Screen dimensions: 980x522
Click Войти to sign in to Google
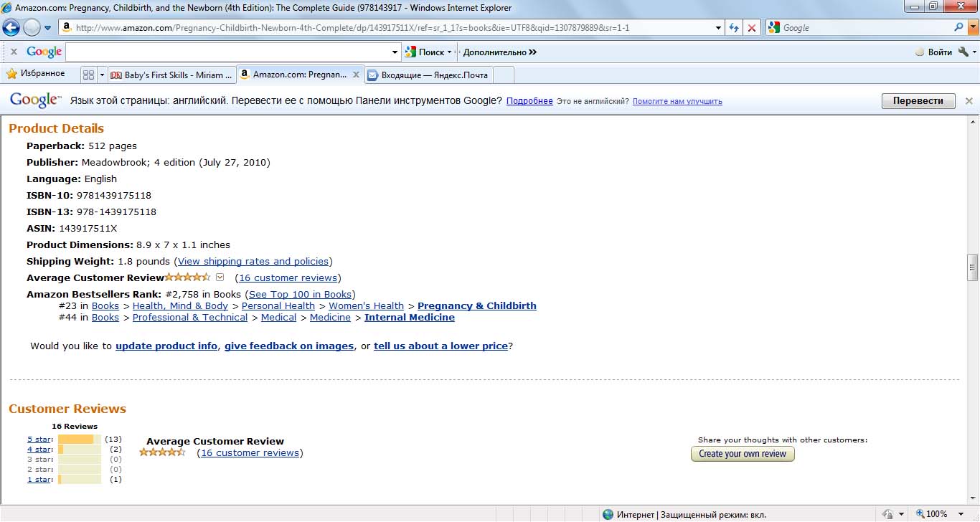[934, 52]
